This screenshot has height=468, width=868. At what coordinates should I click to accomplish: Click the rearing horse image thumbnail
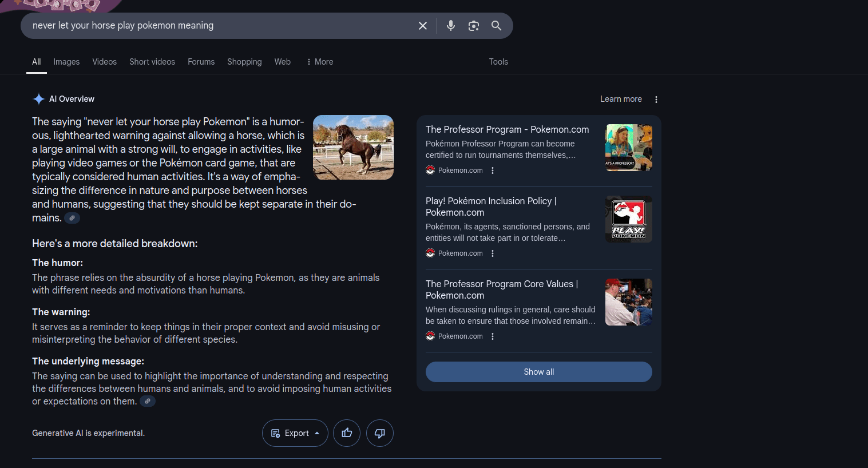(353, 148)
